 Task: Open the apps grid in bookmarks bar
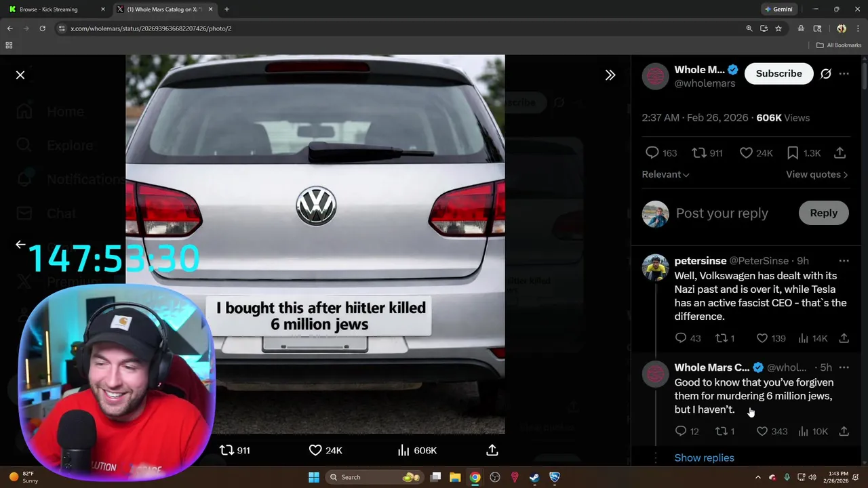[9, 45]
